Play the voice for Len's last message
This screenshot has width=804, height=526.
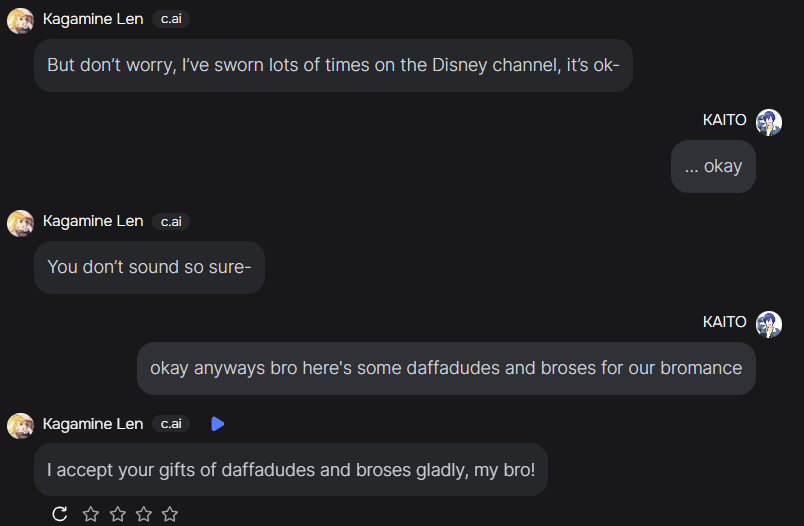coord(217,424)
